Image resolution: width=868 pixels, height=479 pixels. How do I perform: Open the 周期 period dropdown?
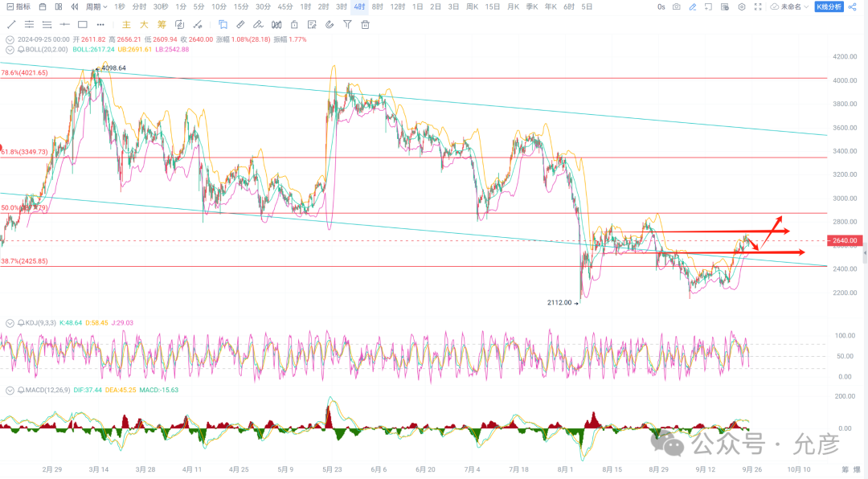click(x=96, y=6)
